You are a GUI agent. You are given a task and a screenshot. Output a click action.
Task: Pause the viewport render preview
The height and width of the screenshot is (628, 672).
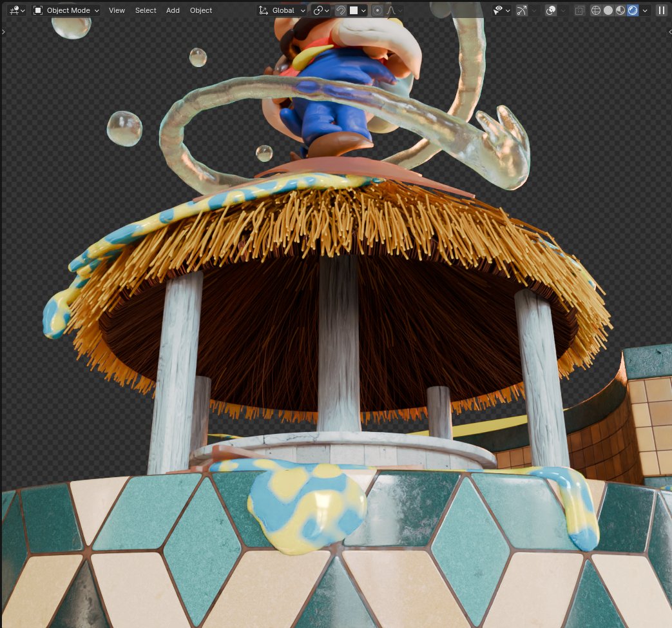[661, 10]
